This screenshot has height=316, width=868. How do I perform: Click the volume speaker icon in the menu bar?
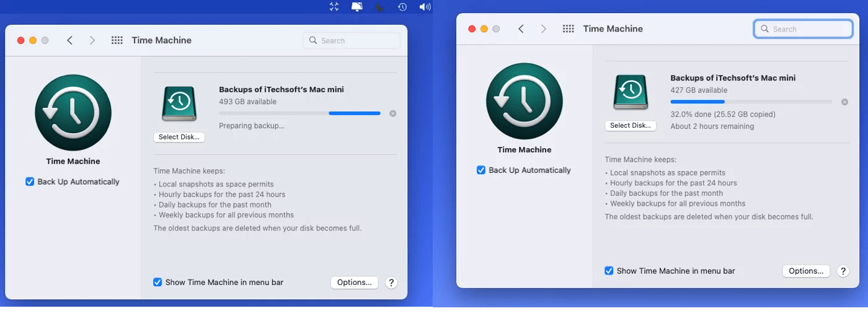425,7
